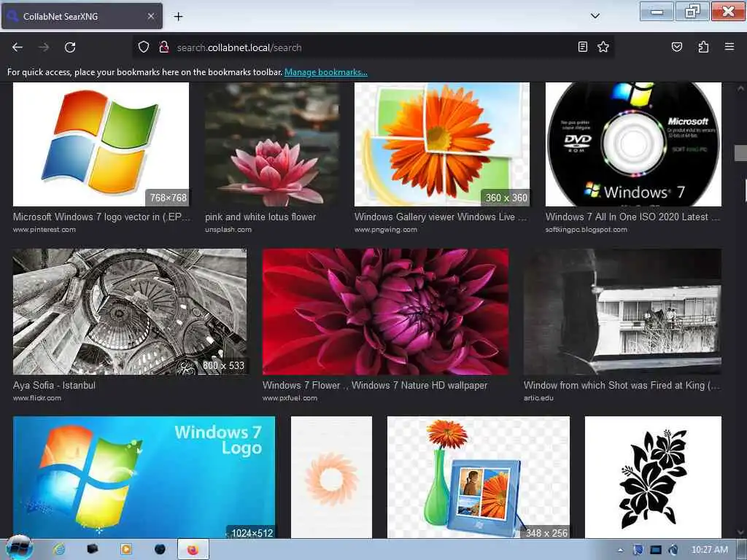Open the media player taskbar icon
This screenshot has width=747, height=560.
[x=126, y=549]
